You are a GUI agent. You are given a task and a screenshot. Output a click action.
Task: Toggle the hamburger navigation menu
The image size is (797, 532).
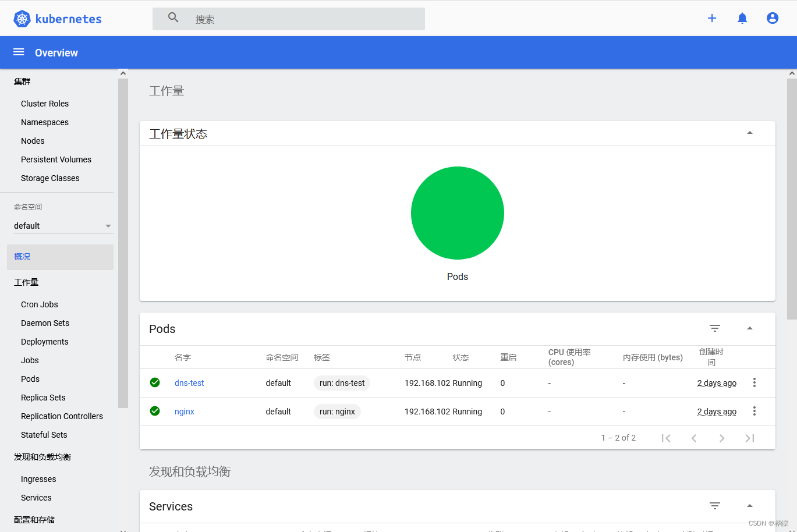tap(19, 52)
